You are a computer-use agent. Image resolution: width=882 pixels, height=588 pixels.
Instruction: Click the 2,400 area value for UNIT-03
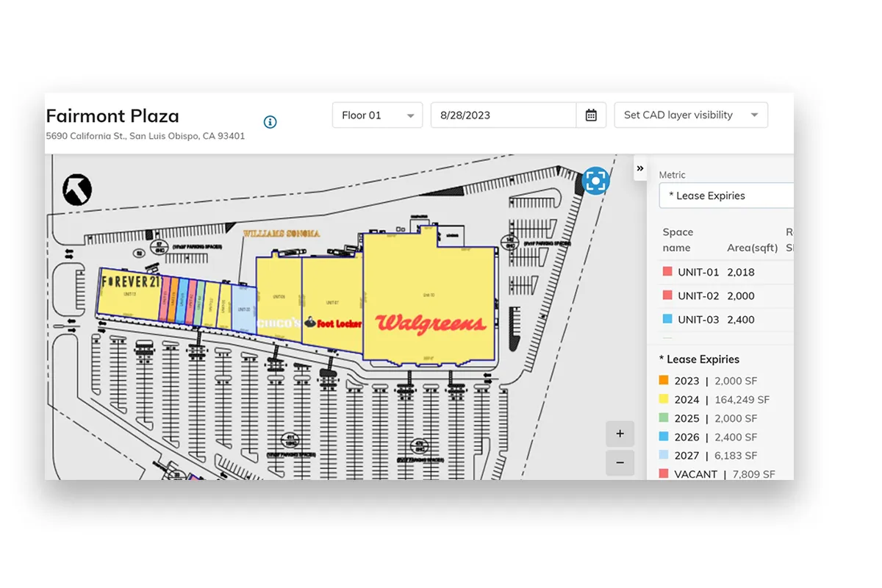click(x=741, y=319)
